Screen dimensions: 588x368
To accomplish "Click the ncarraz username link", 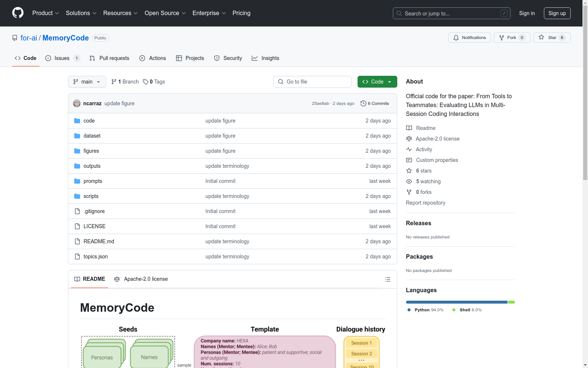I will coord(92,103).
